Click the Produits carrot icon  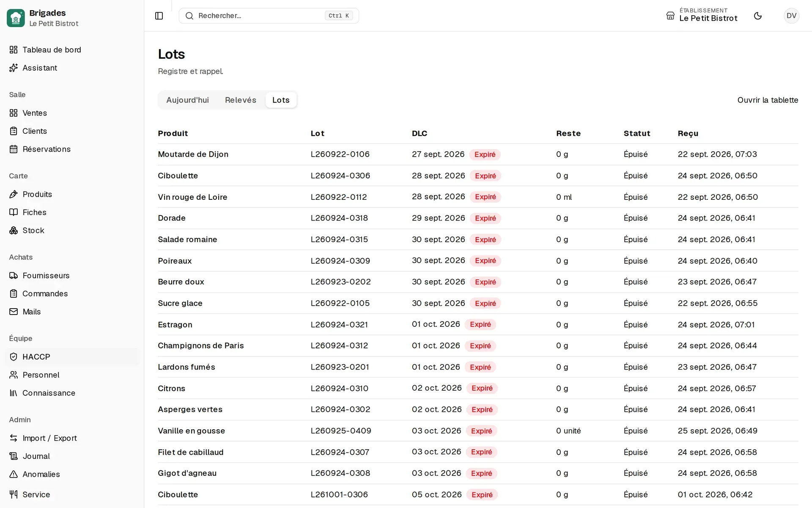(14, 194)
